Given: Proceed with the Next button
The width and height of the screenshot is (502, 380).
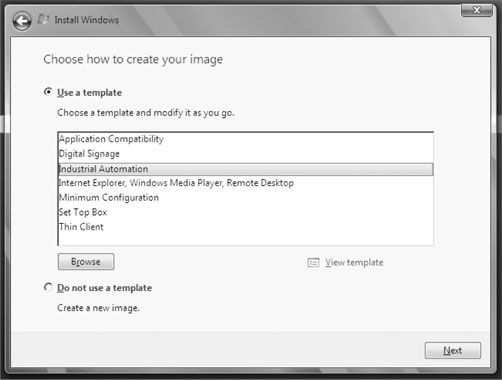Looking at the screenshot, I should pyautogui.click(x=453, y=351).
